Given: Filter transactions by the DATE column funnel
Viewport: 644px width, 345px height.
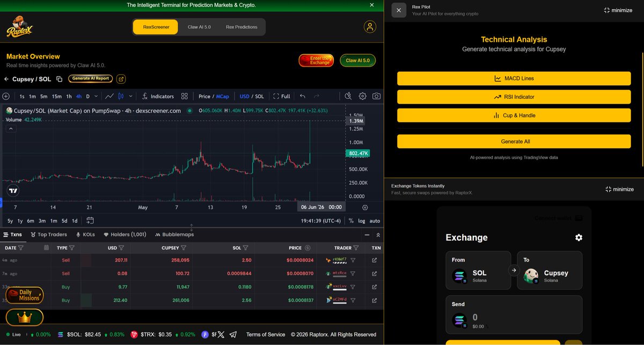Looking at the screenshot, I should click(x=21, y=248).
